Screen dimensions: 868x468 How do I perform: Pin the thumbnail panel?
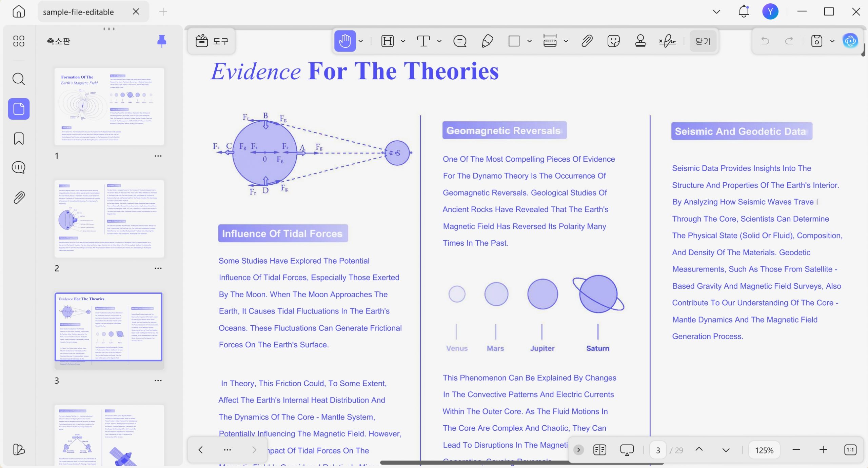point(162,41)
